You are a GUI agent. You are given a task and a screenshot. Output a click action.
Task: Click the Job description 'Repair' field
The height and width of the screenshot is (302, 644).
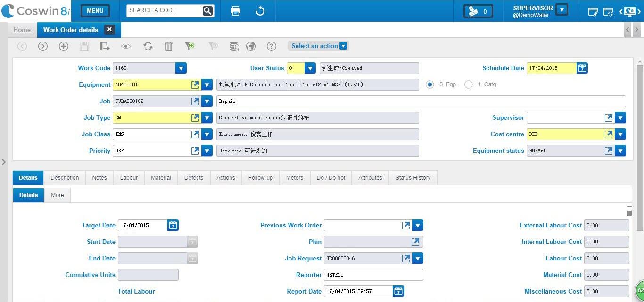[x=421, y=101]
